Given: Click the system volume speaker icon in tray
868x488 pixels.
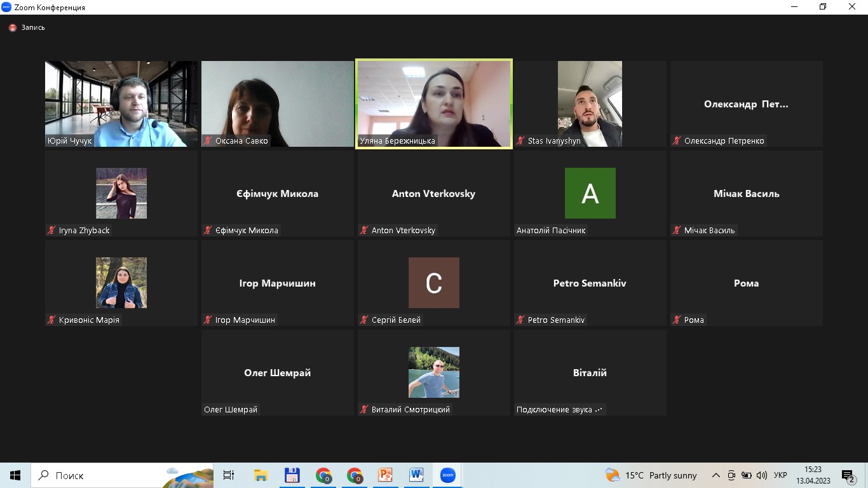Looking at the screenshot, I should tap(761, 475).
